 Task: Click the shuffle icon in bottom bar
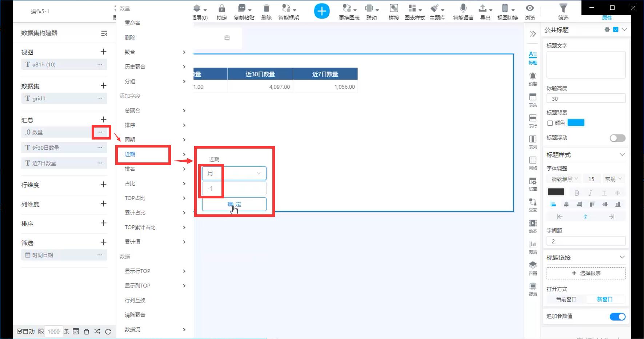point(97,331)
